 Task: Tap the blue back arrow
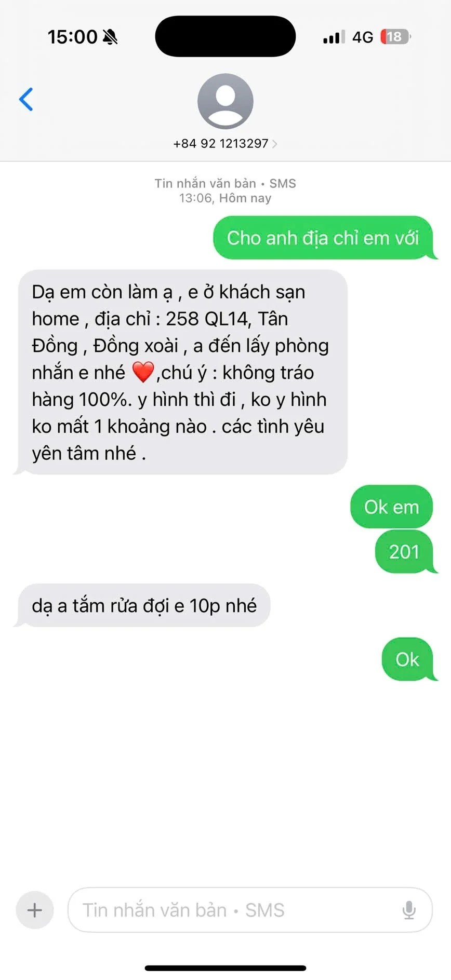pyautogui.click(x=26, y=99)
